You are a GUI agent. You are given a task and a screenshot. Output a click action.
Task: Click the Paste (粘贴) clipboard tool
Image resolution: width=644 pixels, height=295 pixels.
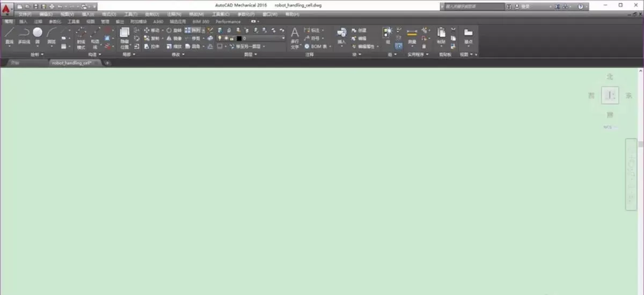[x=441, y=35]
